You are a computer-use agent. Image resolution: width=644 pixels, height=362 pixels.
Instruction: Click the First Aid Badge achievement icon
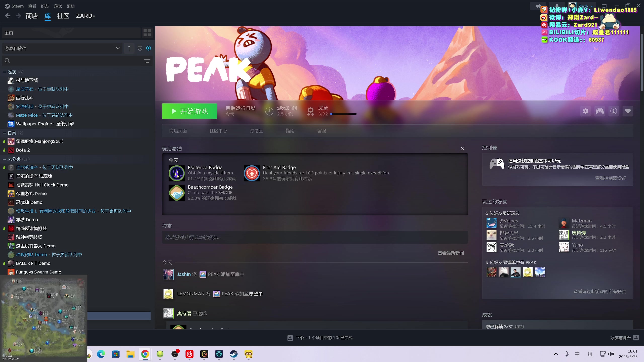pyautogui.click(x=252, y=173)
